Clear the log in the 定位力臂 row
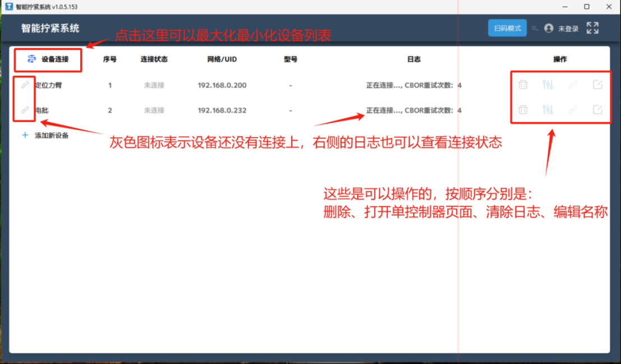The width and height of the screenshot is (621, 364). click(573, 85)
